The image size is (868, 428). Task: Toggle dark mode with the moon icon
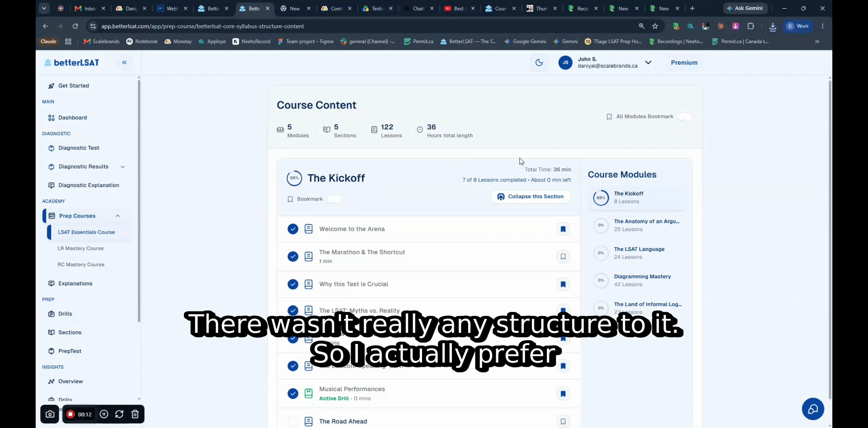coord(539,63)
